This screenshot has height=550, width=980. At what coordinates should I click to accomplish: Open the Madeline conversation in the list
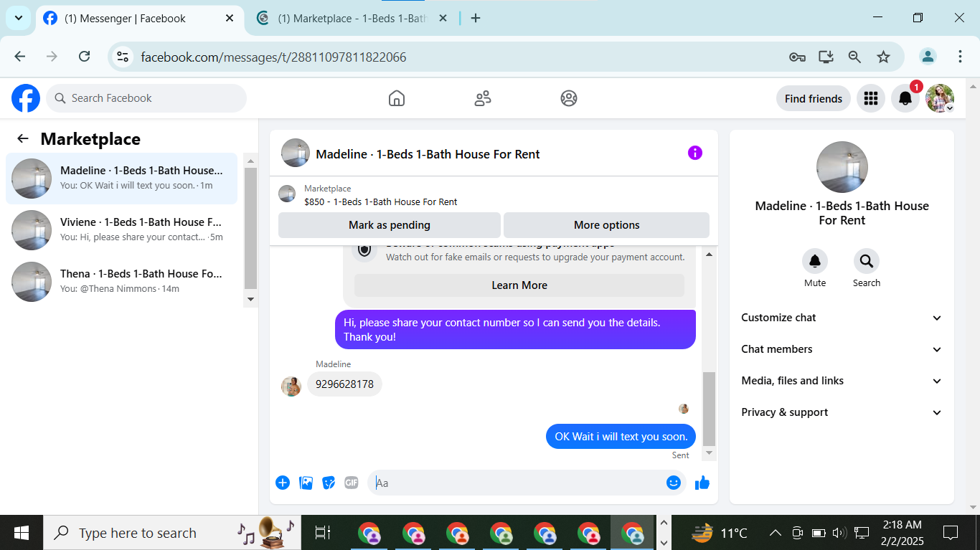click(122, 179)
